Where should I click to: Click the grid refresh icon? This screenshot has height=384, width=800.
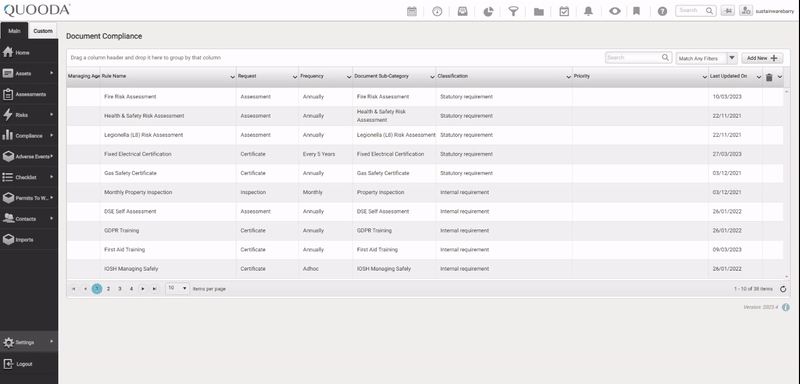(783, 289)
